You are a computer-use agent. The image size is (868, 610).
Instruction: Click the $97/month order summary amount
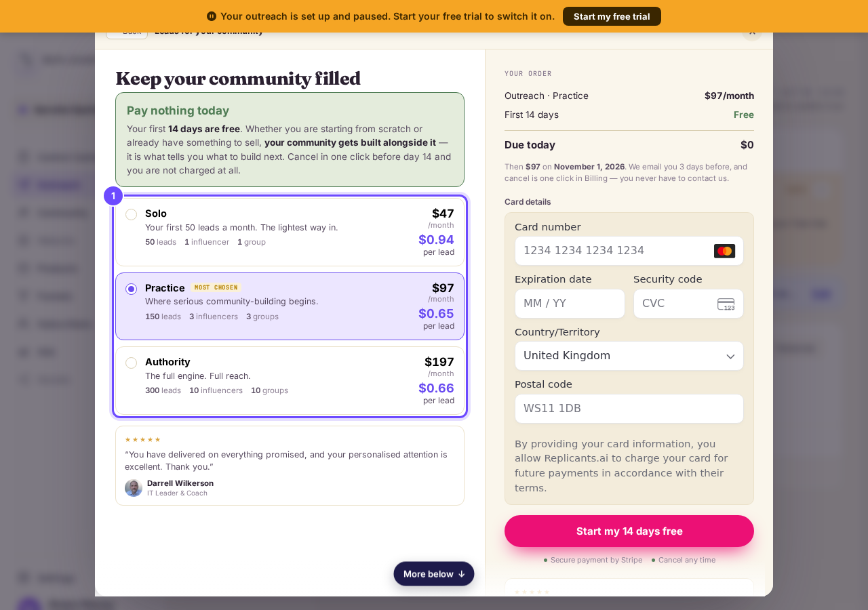coord(729,96)
